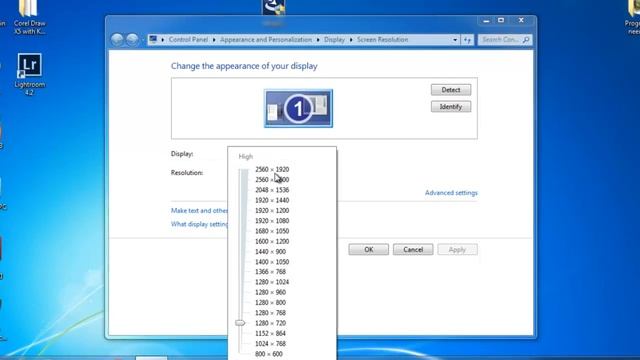640x360 pixels.
Task: Click Display breadcrumb in address bar
Action: [x=334, y=40]
